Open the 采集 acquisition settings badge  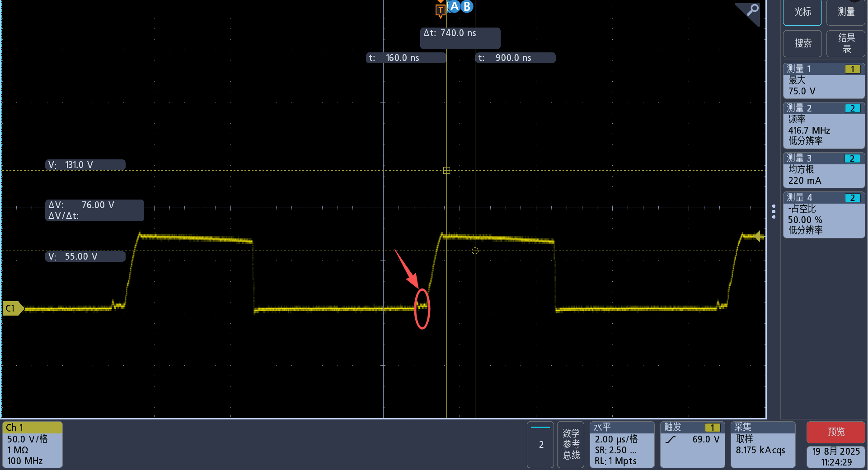point(763,445)
